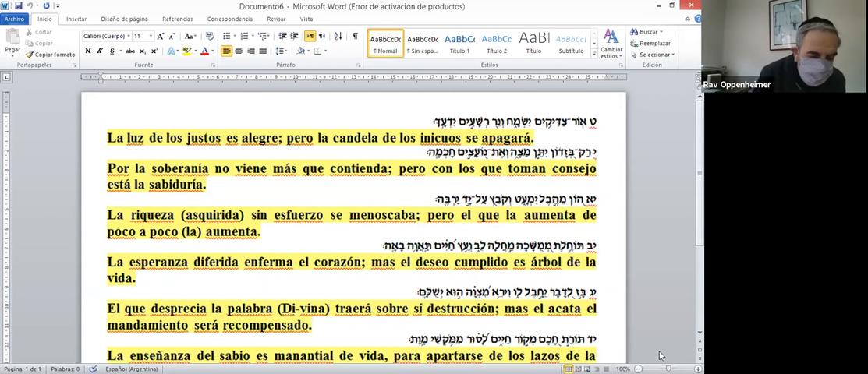Click the zoom slider handle

668,369
